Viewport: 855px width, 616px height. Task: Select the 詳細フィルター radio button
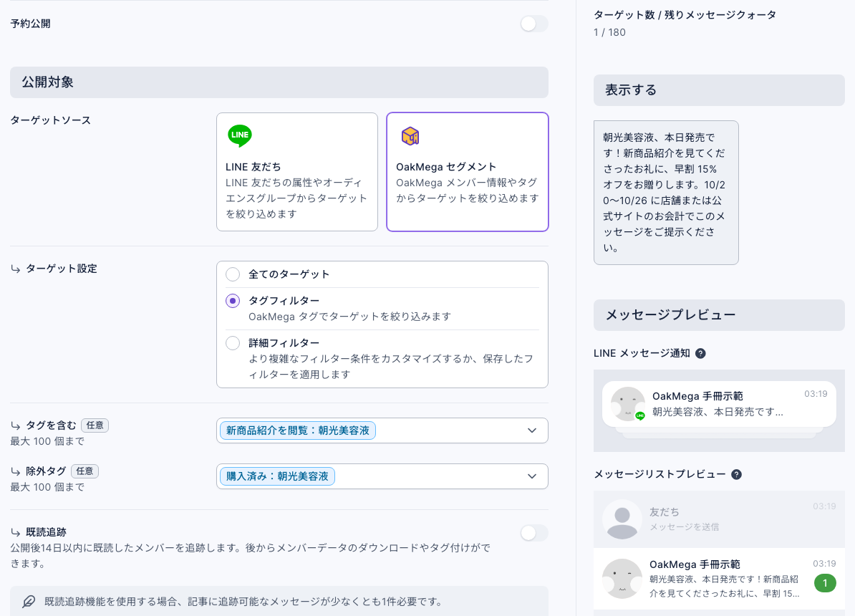[x=233, y=343]
